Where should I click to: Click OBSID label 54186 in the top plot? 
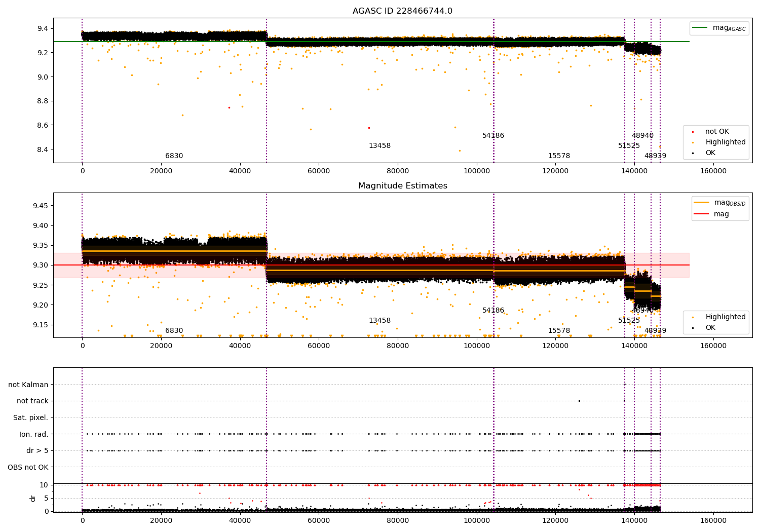tap(493, 136)
